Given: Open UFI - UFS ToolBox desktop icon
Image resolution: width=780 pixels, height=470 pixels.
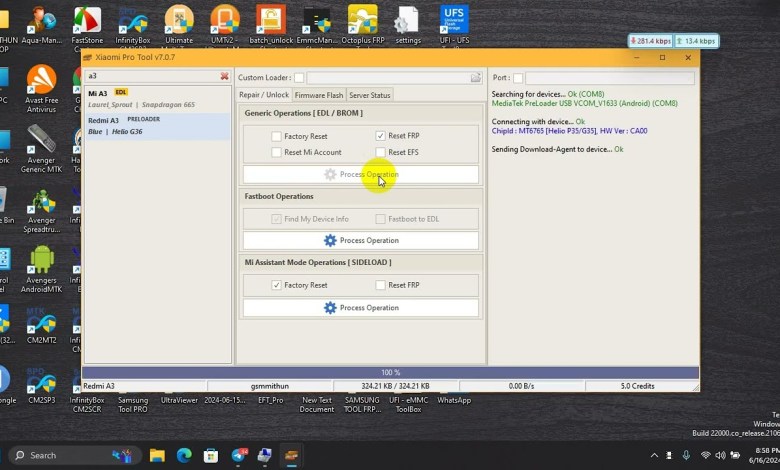Looking at the screenshot, I should pyautogui.click(x=454, y=25).
